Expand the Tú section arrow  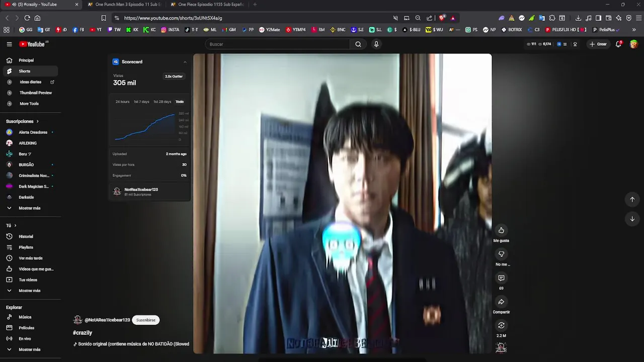click(15, 225)
